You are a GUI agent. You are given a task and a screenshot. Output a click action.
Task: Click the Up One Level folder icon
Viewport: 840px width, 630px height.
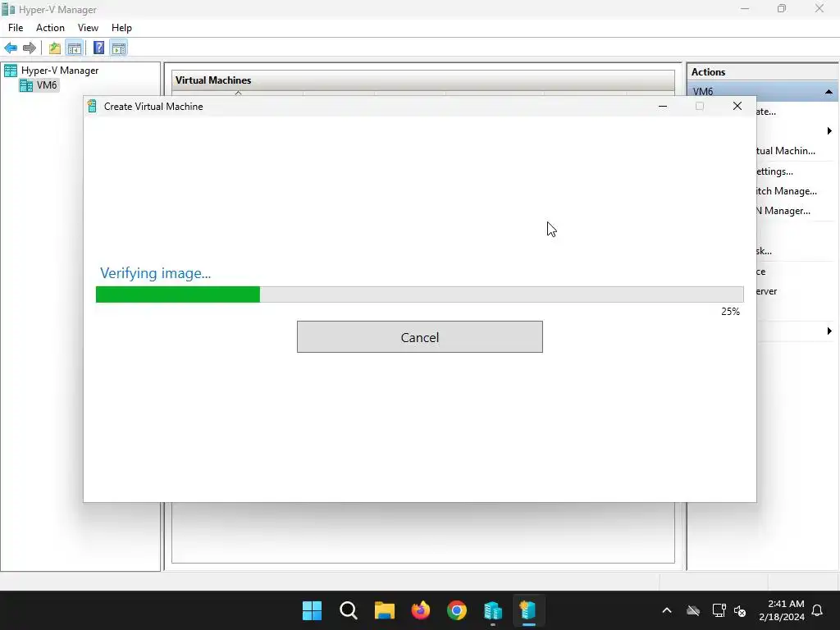[55, 48]
